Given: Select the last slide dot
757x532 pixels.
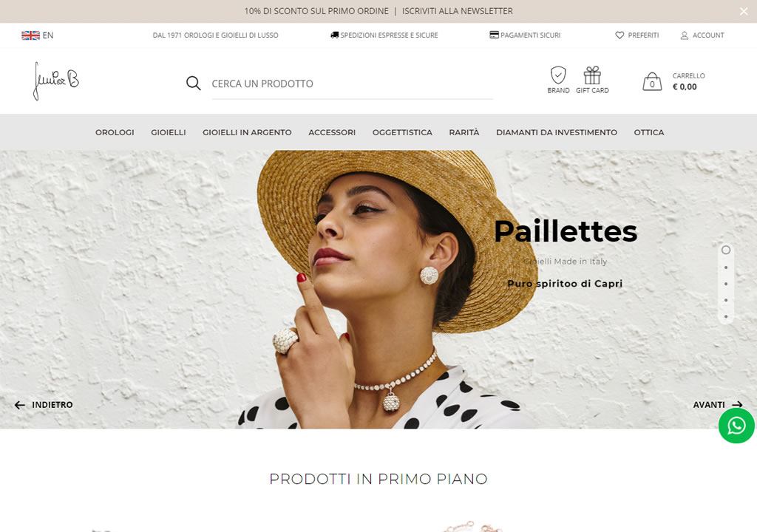Looking at the screenshot, I should 726,317.
